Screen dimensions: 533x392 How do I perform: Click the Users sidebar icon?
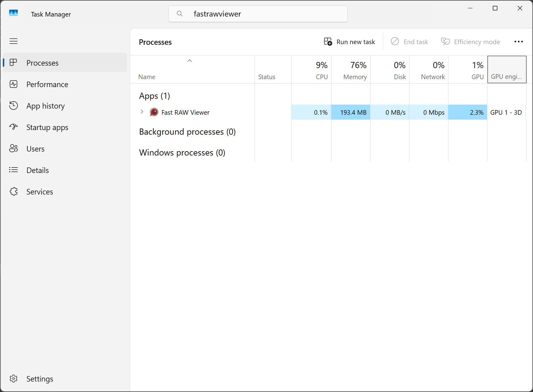(14, 148)
